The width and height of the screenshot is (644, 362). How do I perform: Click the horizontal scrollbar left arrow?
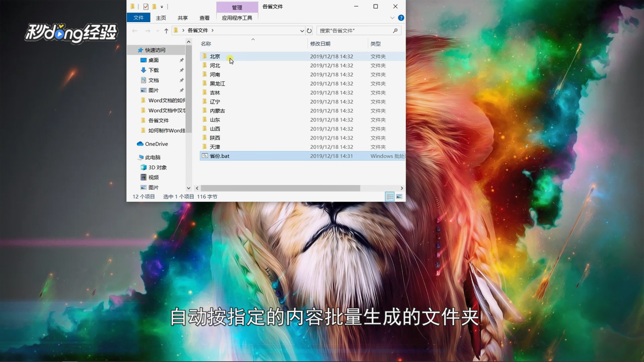point(197,188)
